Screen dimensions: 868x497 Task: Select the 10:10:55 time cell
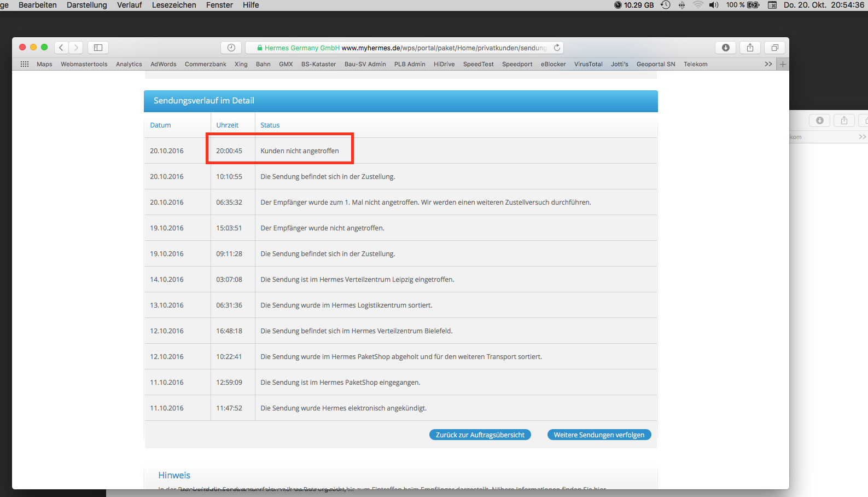[229, 176]
